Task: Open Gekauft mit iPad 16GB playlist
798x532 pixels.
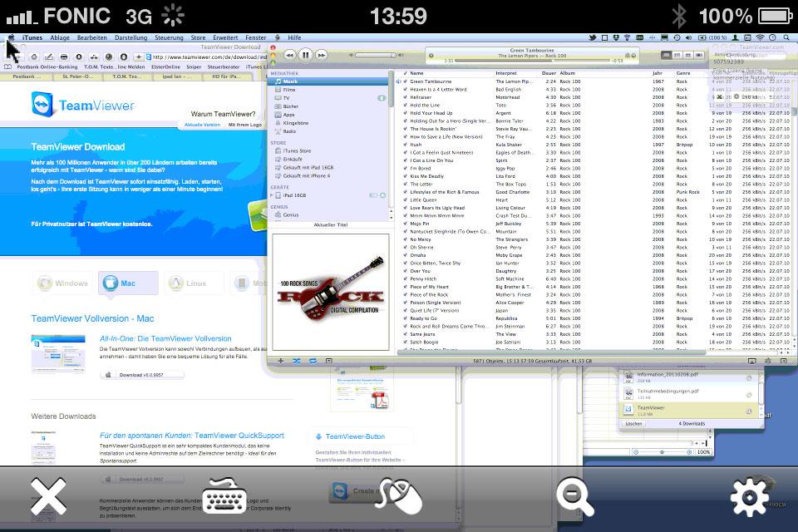Action: pyautogui.click(x=328, y=167)
